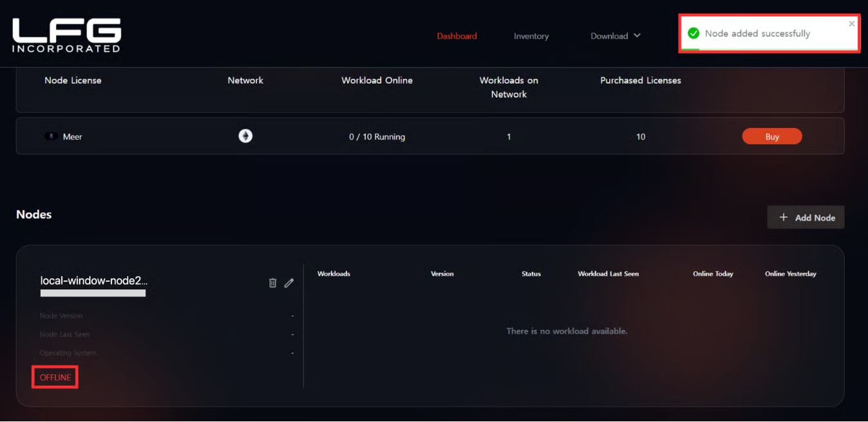Expand the Download menu chevron arrow
This screenshot has height=422, width=868.
[637, 35]
